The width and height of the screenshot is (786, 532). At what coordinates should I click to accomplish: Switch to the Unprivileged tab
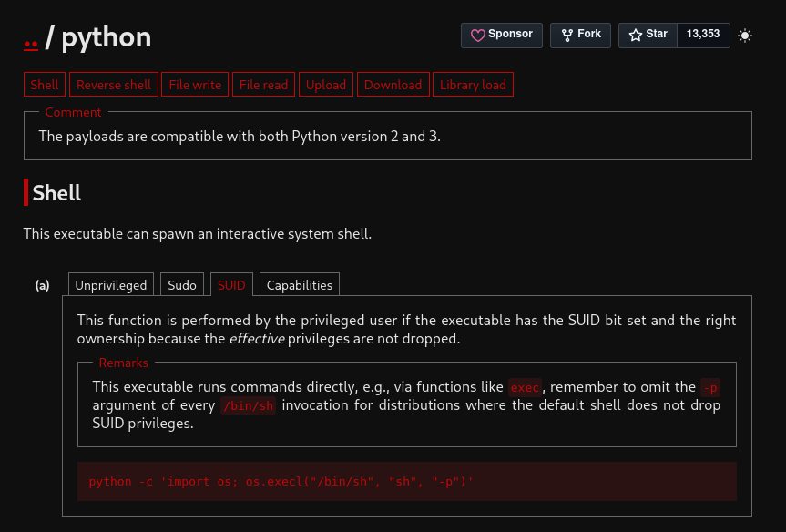tap(111, 285)
